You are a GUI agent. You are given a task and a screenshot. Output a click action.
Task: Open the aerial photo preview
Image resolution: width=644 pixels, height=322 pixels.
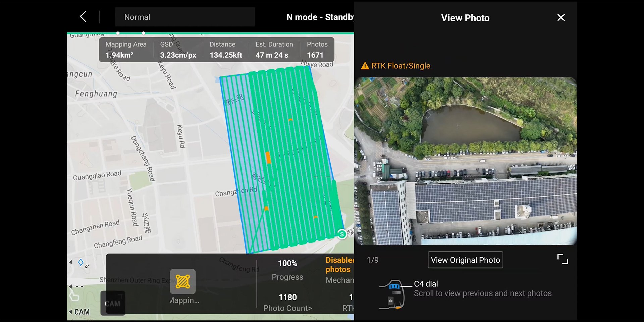(465, 161)
